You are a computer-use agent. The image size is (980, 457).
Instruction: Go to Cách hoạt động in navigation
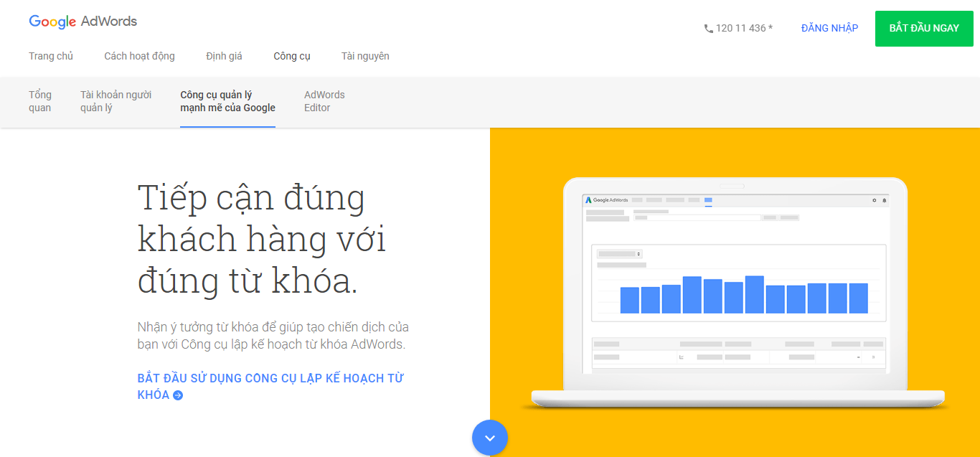tap(139, 56)
